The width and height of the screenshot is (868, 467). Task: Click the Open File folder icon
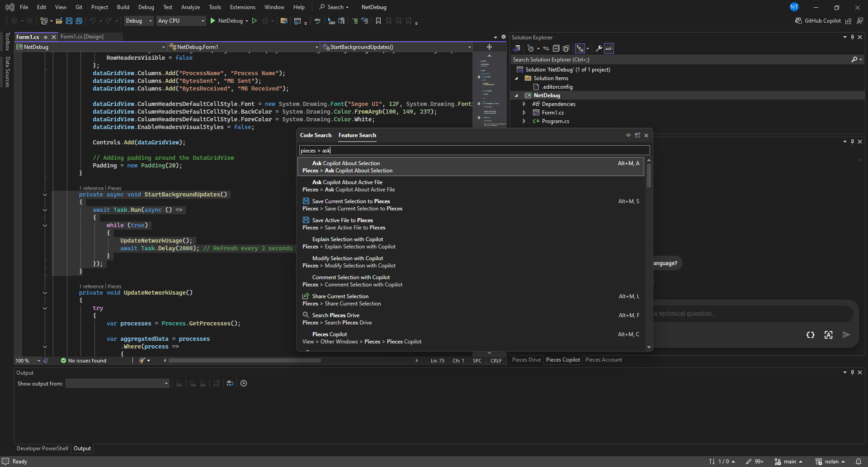click(59, 21)
